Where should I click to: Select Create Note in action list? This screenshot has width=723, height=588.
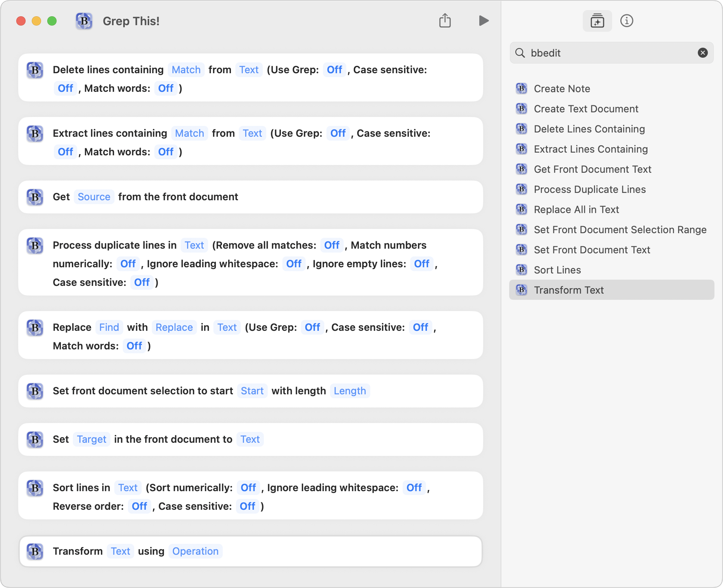pyautogui.click(x=611, y=89)
